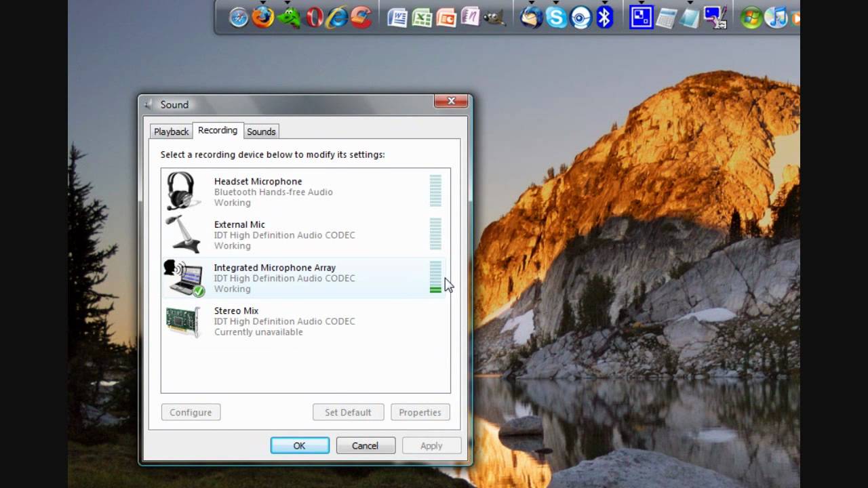Open the Opera browser icon
This screenshot has height=488, width=868.
314,18
